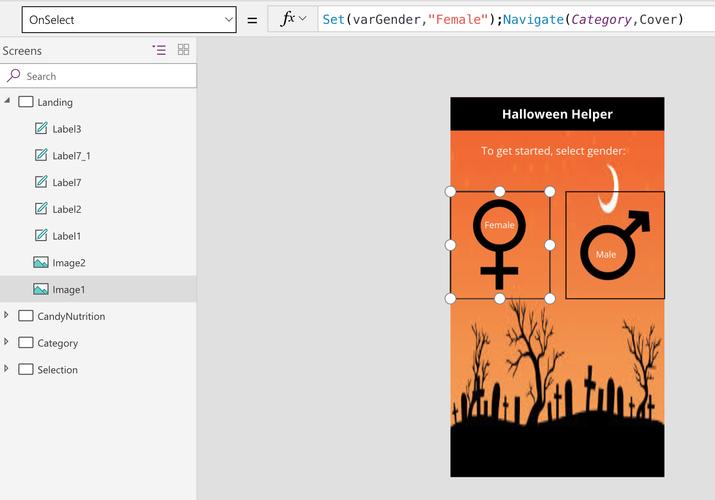Click the fx formula button
The height and width of the screenshot is (500, 715).
(287, 19)
